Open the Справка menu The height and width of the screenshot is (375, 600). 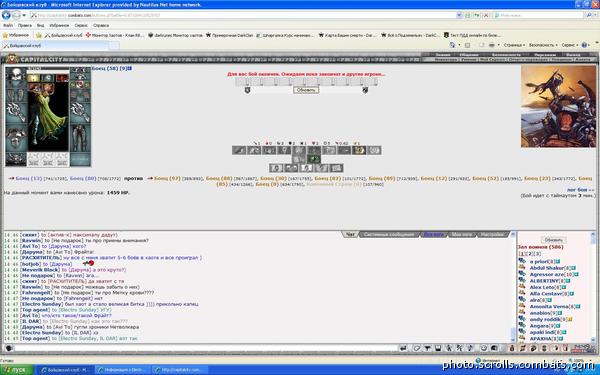[x=101, y=25]
